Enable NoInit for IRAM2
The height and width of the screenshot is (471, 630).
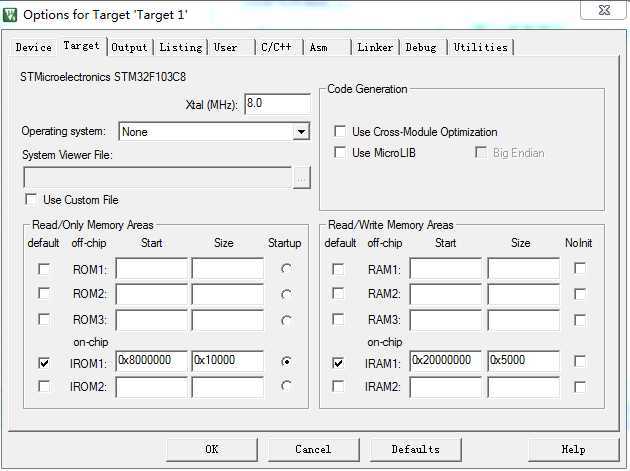pos(580,387)
